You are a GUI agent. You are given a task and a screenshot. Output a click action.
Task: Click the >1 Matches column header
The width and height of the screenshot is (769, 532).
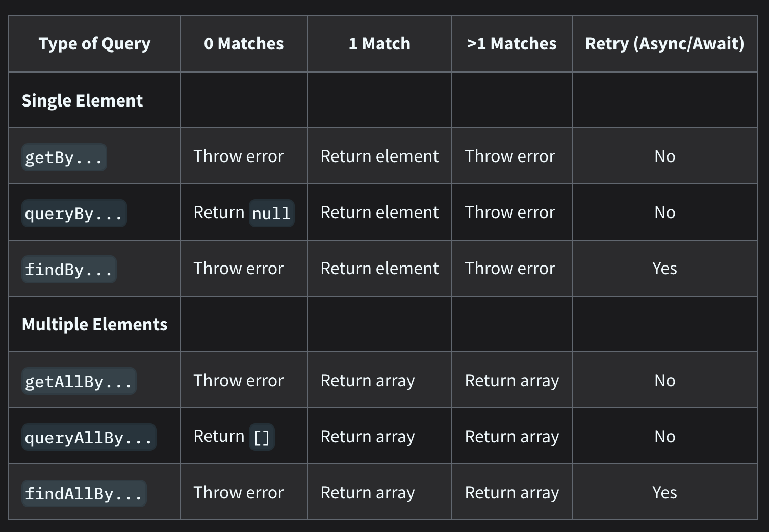(511, 44)
